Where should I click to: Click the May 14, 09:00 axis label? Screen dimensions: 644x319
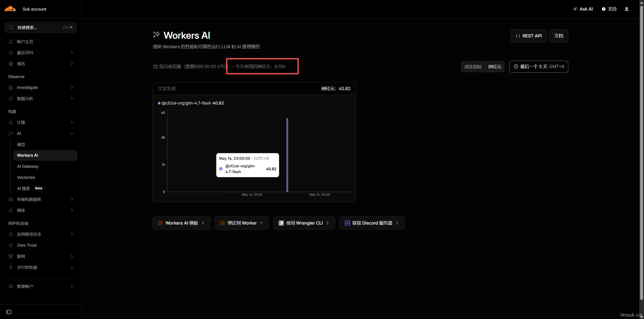[252, 195]
